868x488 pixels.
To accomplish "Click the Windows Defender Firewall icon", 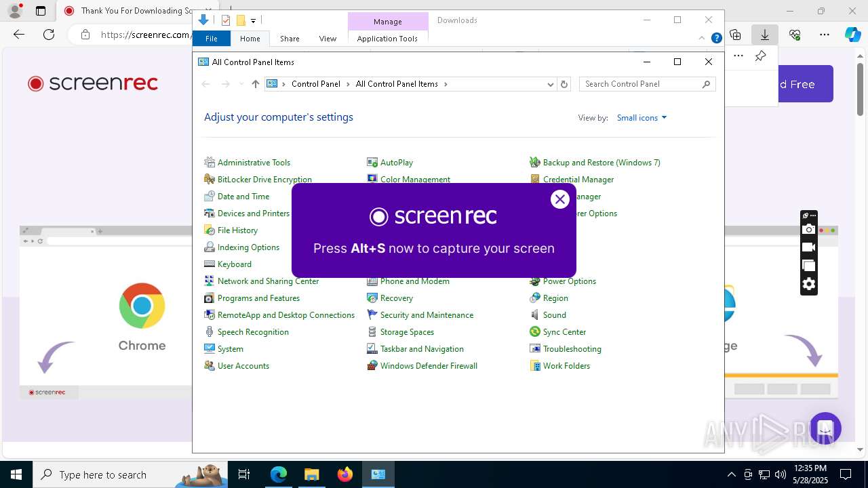I will coord(372,366).
